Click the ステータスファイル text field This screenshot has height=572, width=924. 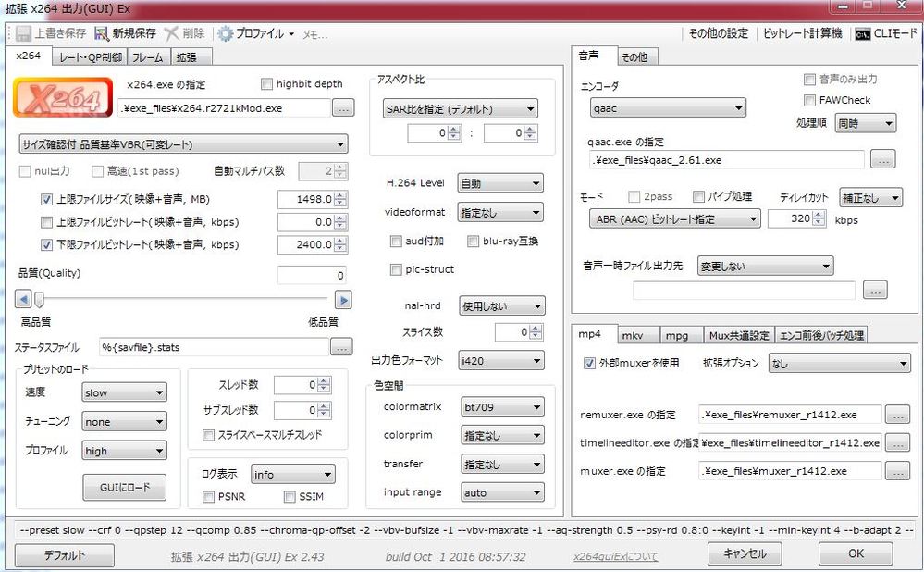coord(214,347)
